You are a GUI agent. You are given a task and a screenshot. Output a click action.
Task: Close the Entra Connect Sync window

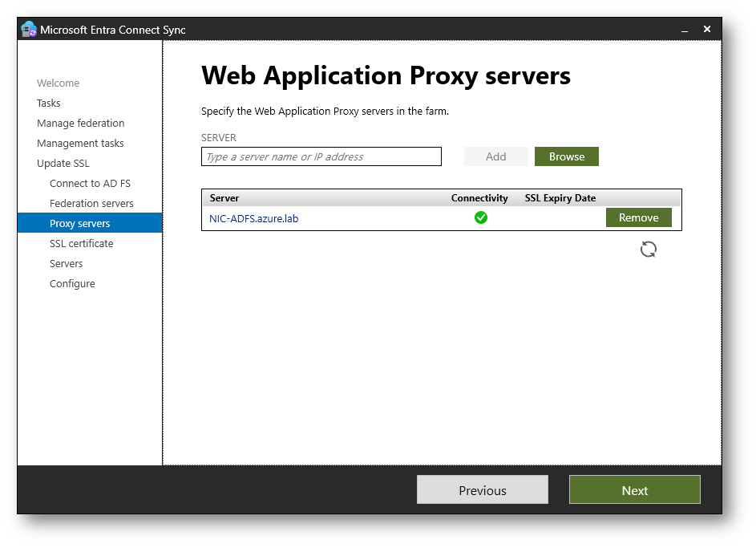click(707, 29)
